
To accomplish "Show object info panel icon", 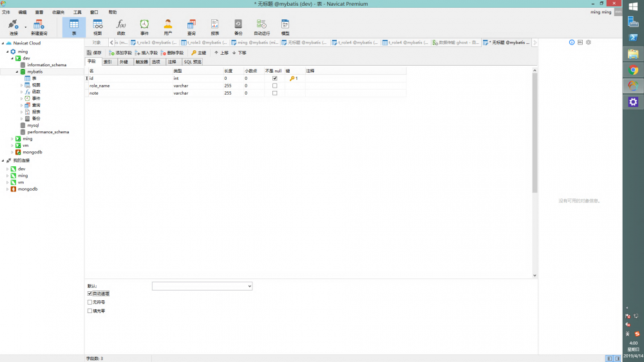I will coord(572,43).
